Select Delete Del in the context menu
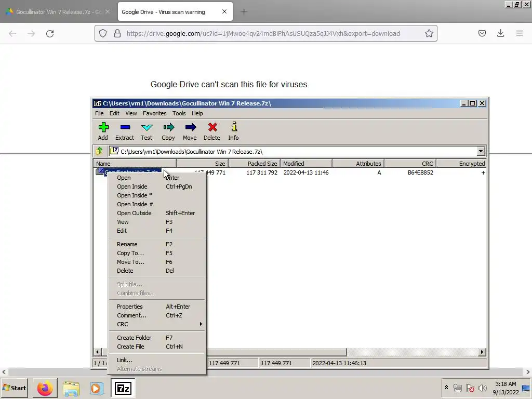The height and width of the screenshot is (399, 532). [157, 270]
